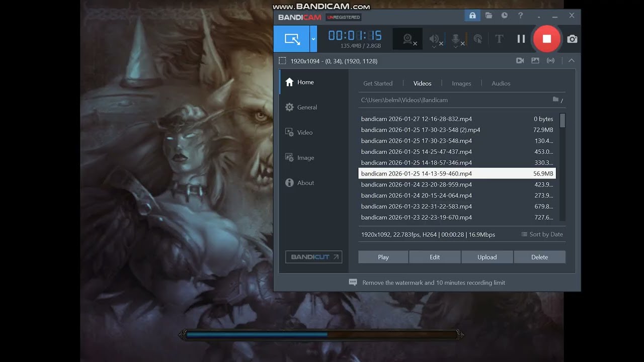Select file bandicam 2026-01-24 23-20-28-959.mp4
The image size is (644, 362).
point(457,185)
